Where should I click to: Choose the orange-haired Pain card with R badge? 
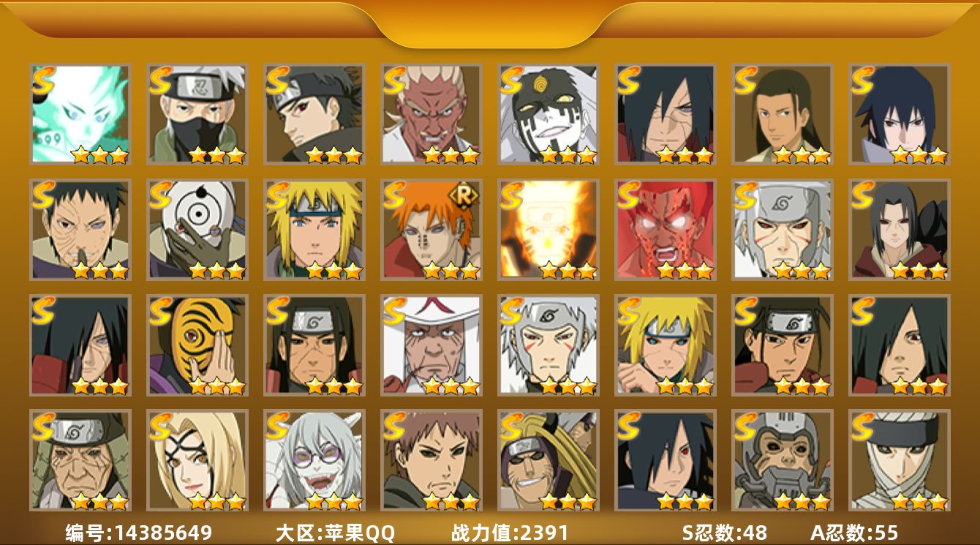(x=431, y=229)
